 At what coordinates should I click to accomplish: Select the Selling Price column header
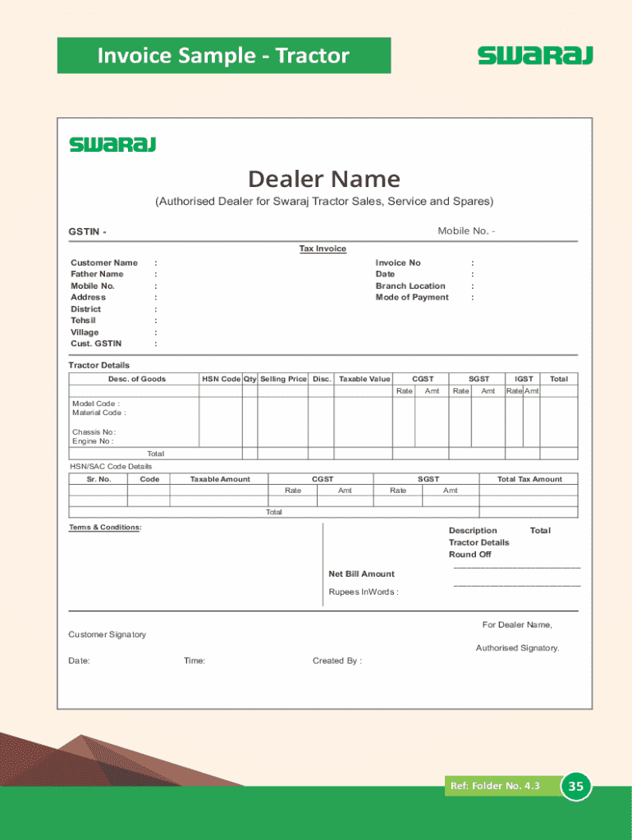[x=283, y=379]
